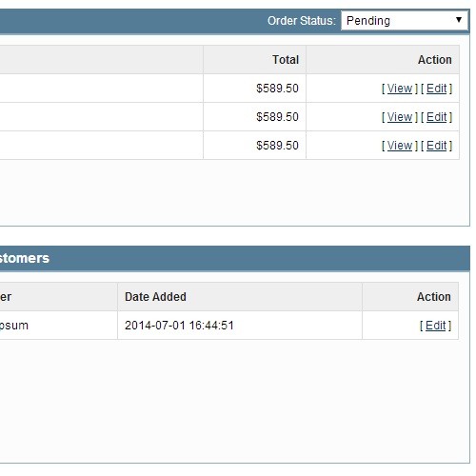The width and height of the screenshot is (476, 476).
Task: Click the Date Added column header
Action: tap(155, 297)
